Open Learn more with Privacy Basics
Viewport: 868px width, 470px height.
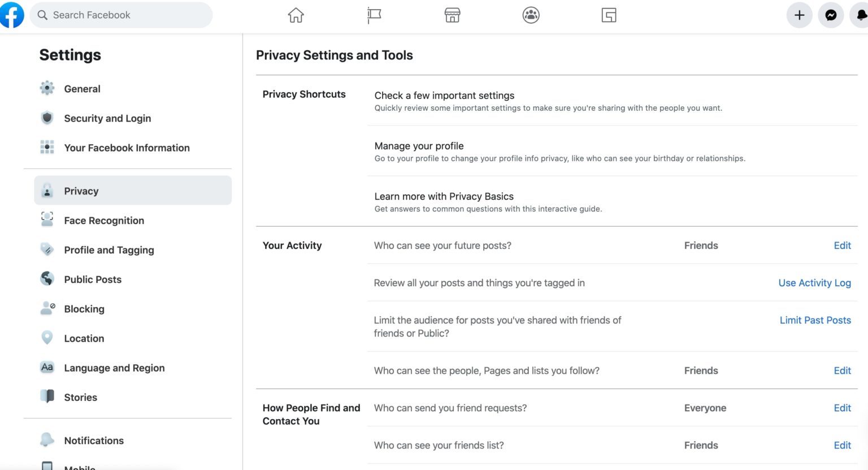444,196
